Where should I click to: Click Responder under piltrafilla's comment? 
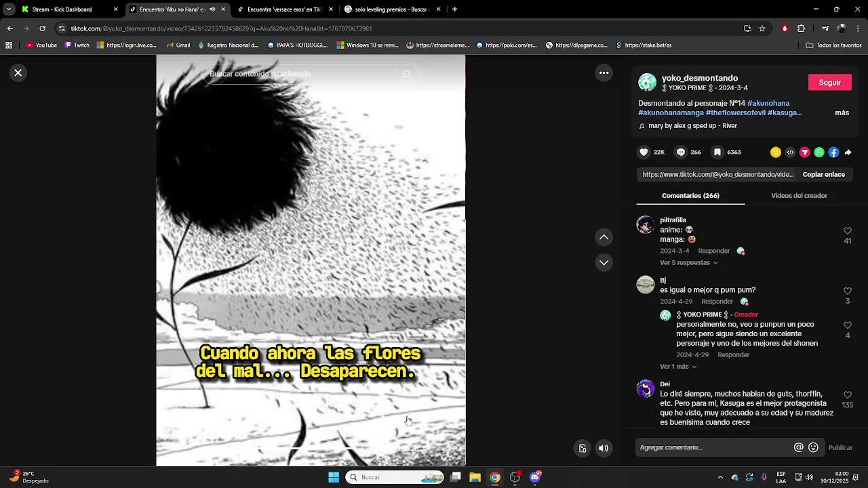(714, 251)
